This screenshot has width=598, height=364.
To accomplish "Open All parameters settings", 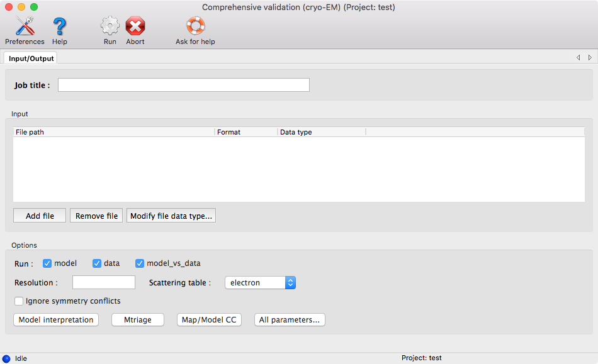I will click(x=289, y=320).
